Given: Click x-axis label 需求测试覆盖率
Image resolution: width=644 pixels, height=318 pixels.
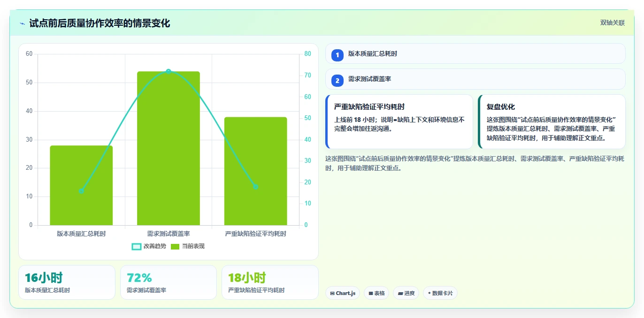Looking at the screenshot, I should pyautogui.click(x=169, y=234).
